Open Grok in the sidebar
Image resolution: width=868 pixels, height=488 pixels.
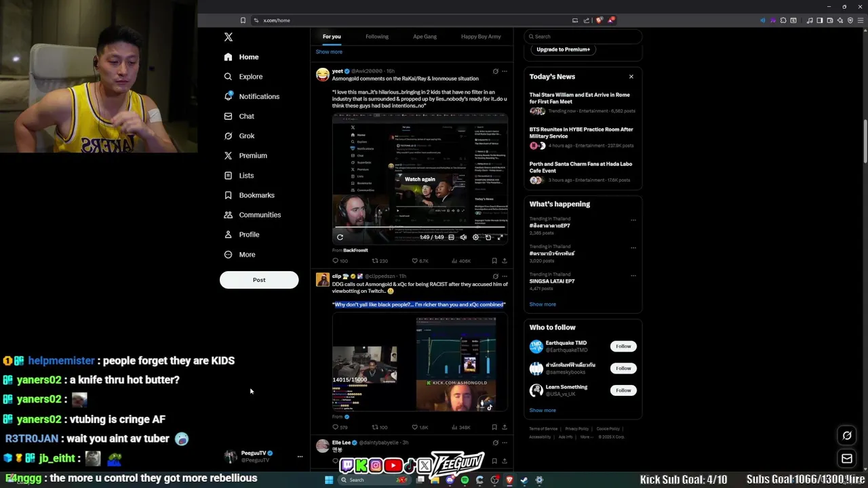click(x=239, y=136)
